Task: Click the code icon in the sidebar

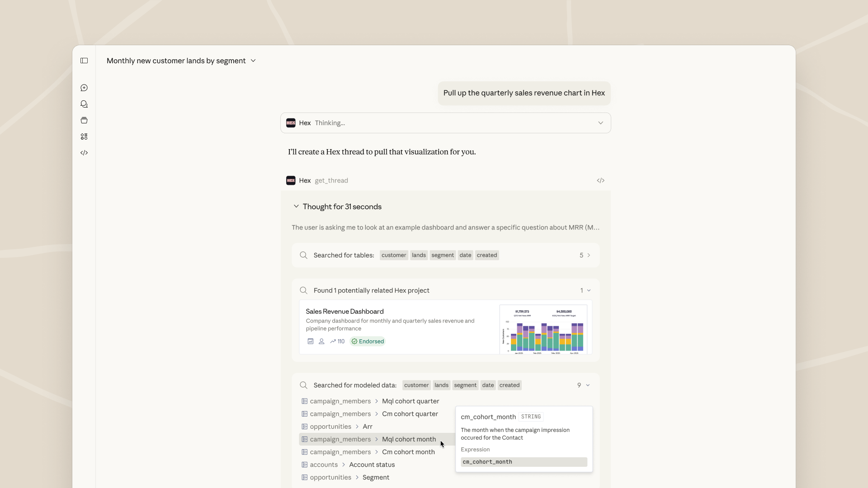Action: click(x=84, y=153)
